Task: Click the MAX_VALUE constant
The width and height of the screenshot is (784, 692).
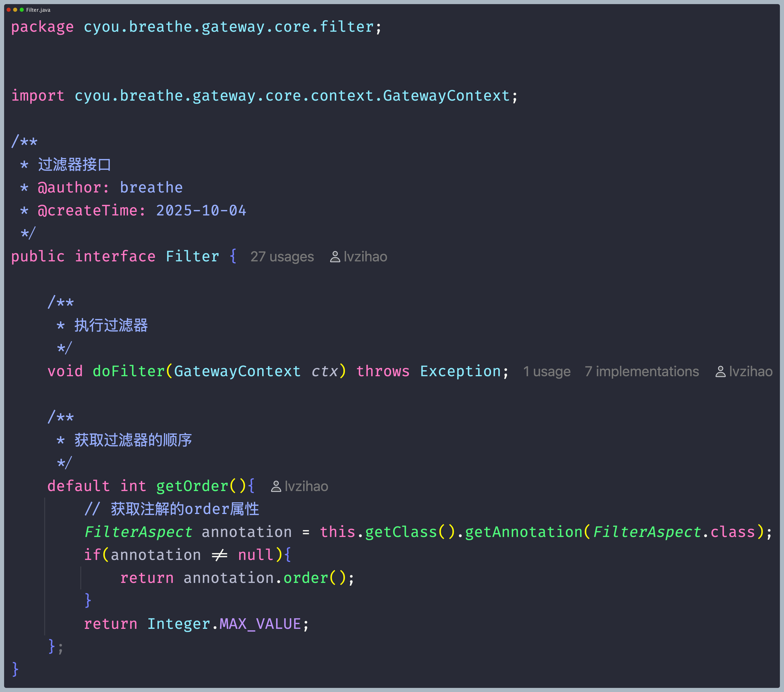Action: [x=260, y=624]
